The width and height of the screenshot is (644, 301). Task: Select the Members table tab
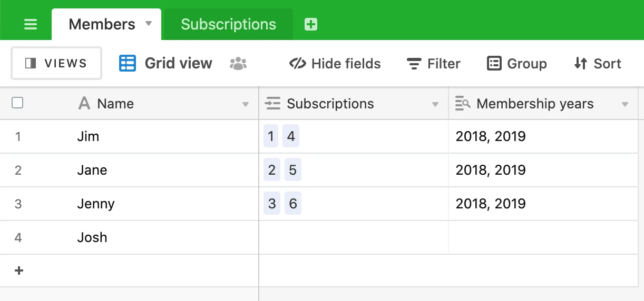102,24
